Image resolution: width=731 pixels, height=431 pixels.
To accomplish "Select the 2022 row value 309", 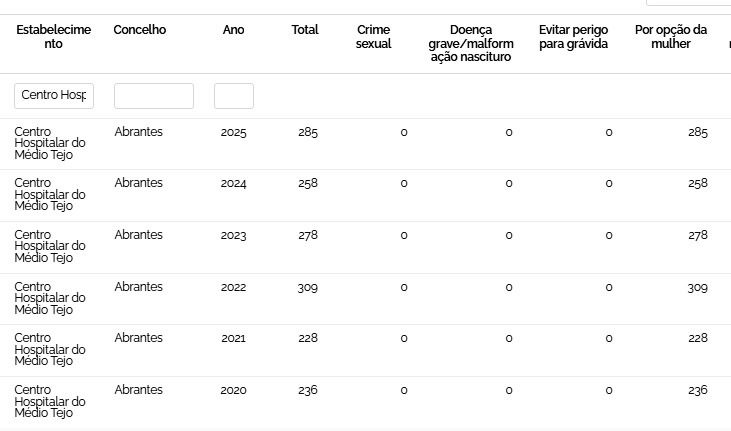I will click(x=308, y=287).
